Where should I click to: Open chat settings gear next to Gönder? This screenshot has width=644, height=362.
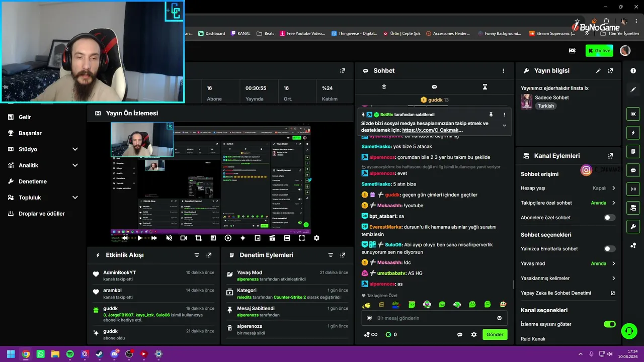(x=473, y=334)
